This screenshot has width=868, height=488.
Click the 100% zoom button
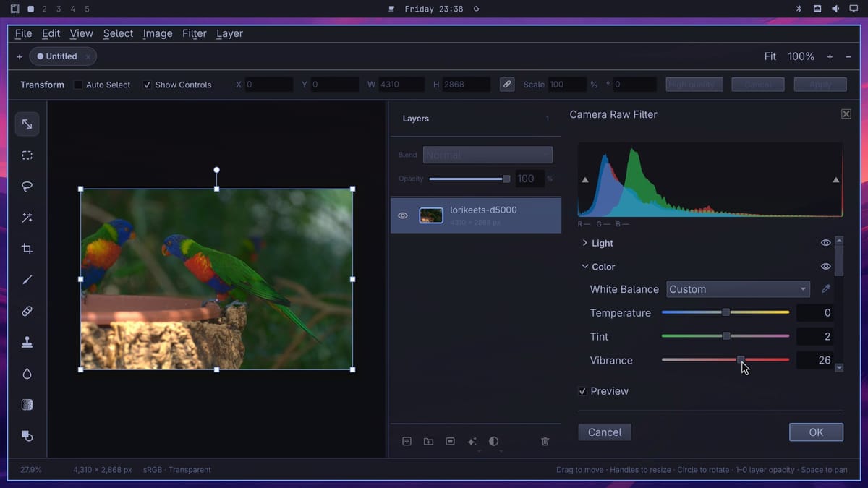click(801, 56)
